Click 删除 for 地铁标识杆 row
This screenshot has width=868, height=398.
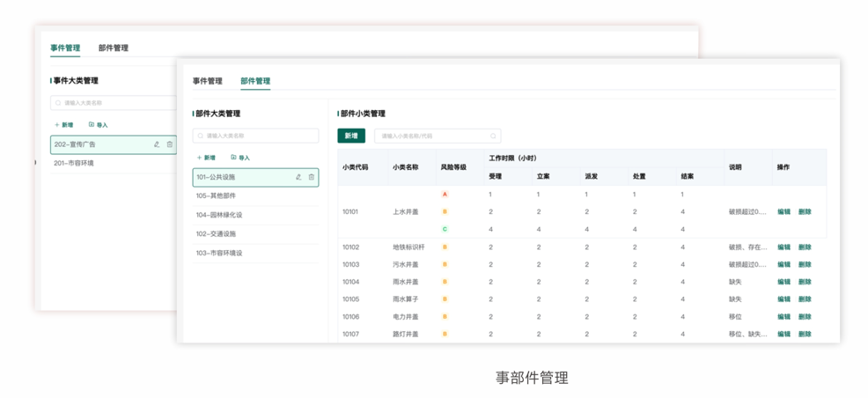pyautogui.click(x=805, y=247)
